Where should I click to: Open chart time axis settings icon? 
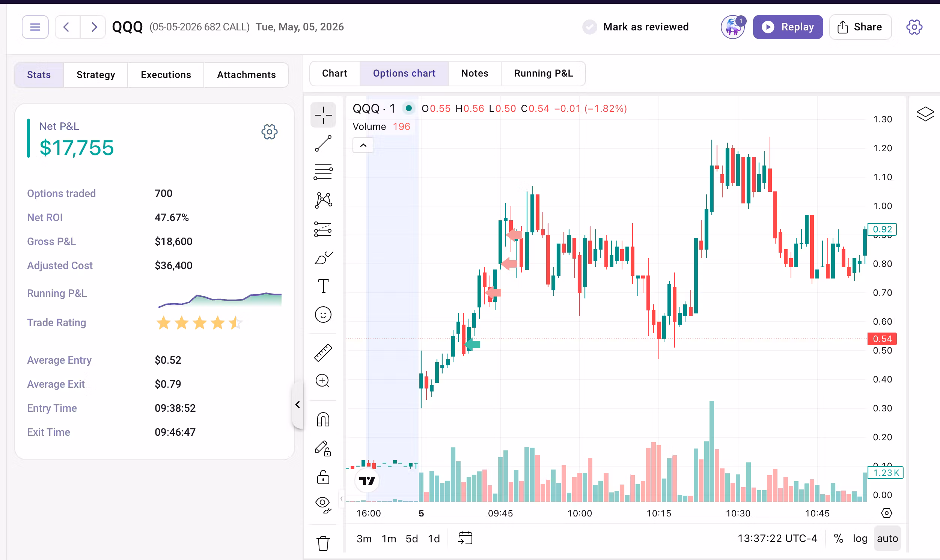(886, 513)
